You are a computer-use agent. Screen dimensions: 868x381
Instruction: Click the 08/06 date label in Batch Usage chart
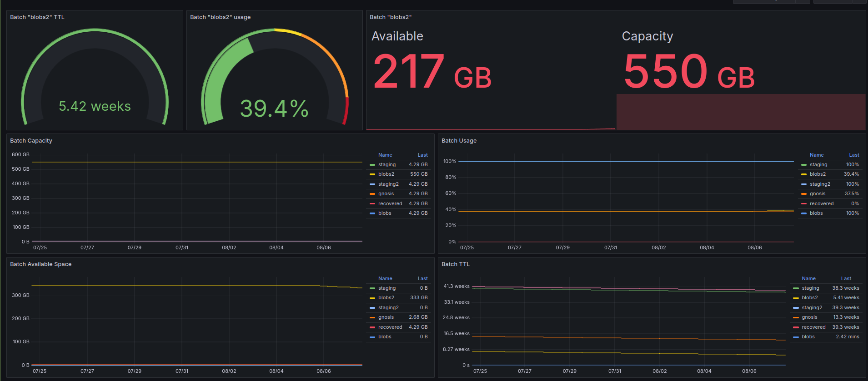[755, 248]
